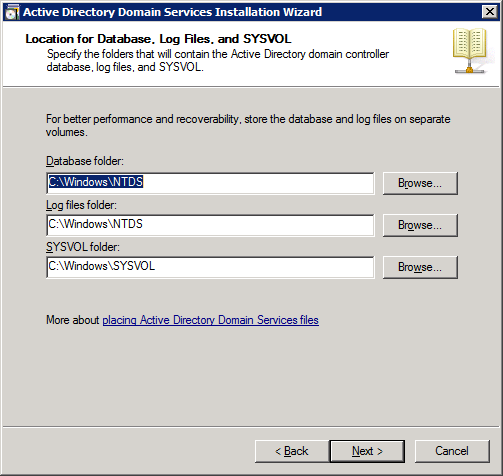Click the 'Specify the folders' description text
The width and height of the screenshot is (503, 476).
click(x=218, y=60)
